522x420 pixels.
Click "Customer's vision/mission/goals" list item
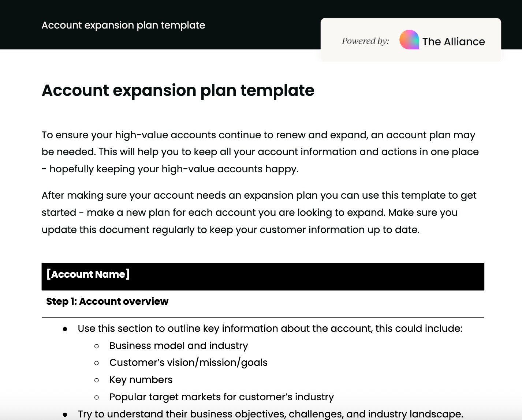(188, 363)
